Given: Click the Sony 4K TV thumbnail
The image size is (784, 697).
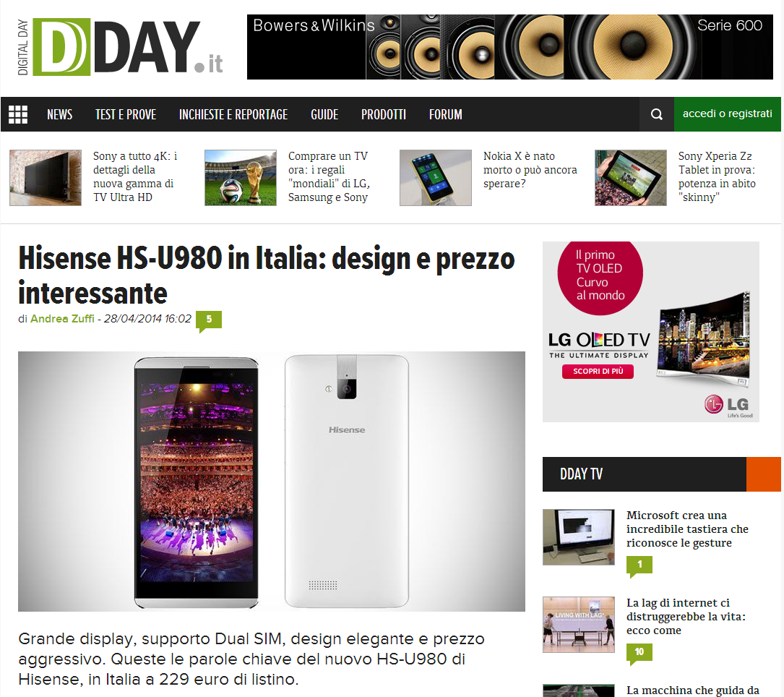Looking at the screenshot, I should click(46, 178).
